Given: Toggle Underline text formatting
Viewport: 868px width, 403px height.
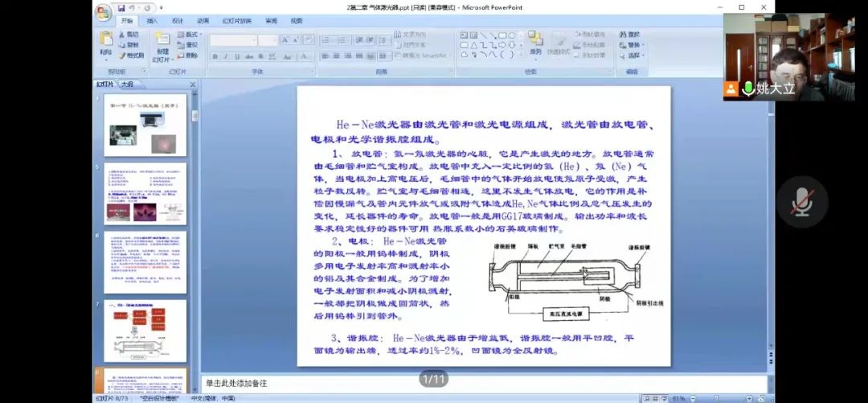Looking at the screenshot, I should [236, 56].
